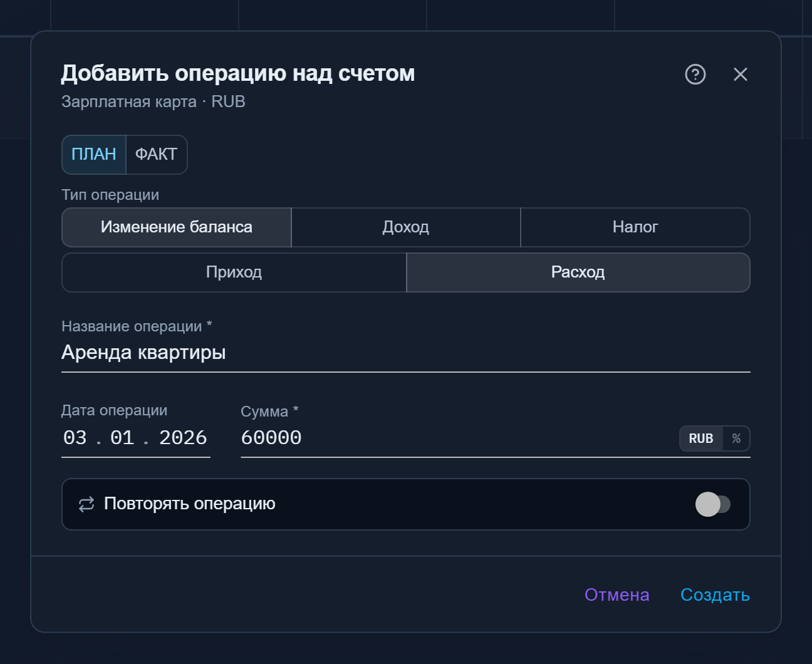Click the subtitle Зарплатная карта · RUB
This screenshot has height=664, width=812.
pyautogui.click(x=154, y=101)
